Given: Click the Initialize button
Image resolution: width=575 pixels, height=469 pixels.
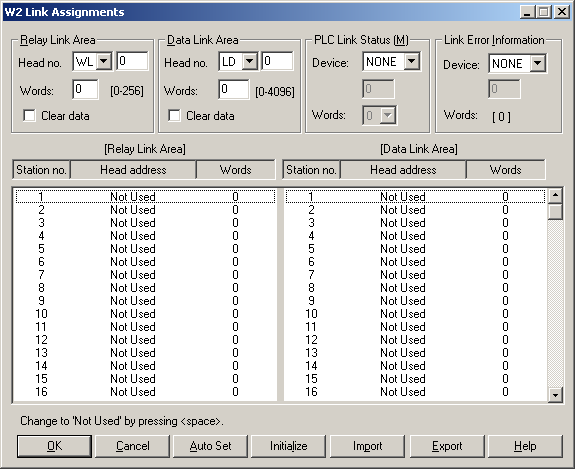Looking at the screenshot, I should point(289,446).
